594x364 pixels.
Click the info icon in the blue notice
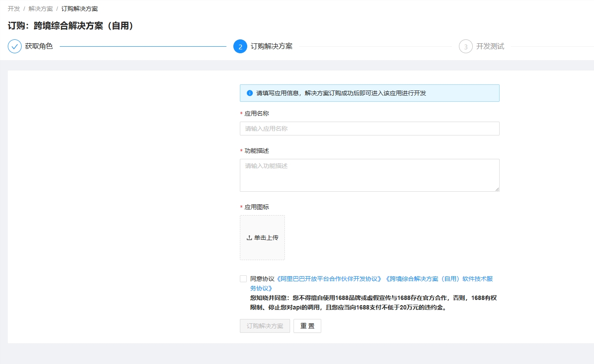tap(250, 93)
